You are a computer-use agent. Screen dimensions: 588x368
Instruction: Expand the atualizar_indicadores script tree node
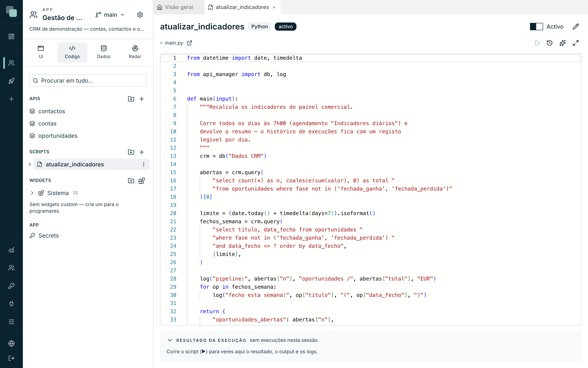[30, 165]
